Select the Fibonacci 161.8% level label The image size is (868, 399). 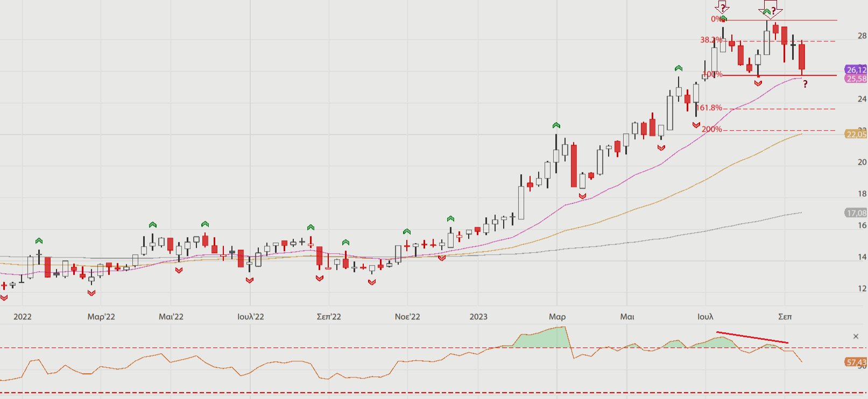710,108
